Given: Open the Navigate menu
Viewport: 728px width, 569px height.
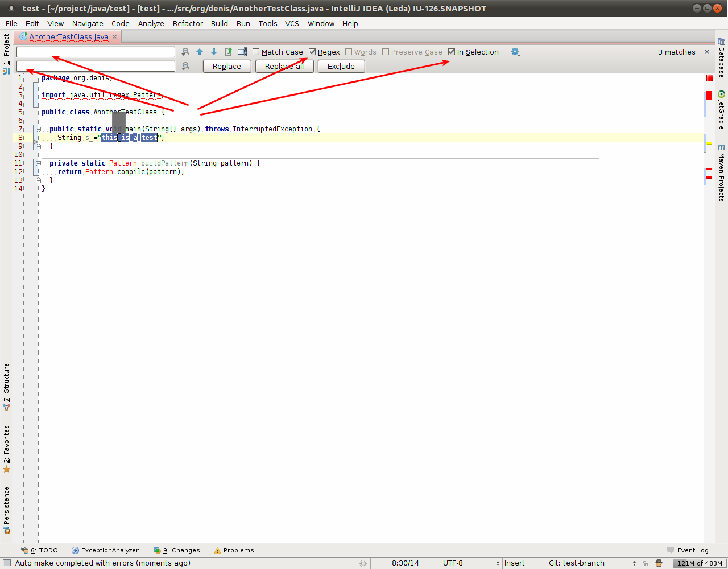Looking at the screenshot, I should (x=88, y=23).
